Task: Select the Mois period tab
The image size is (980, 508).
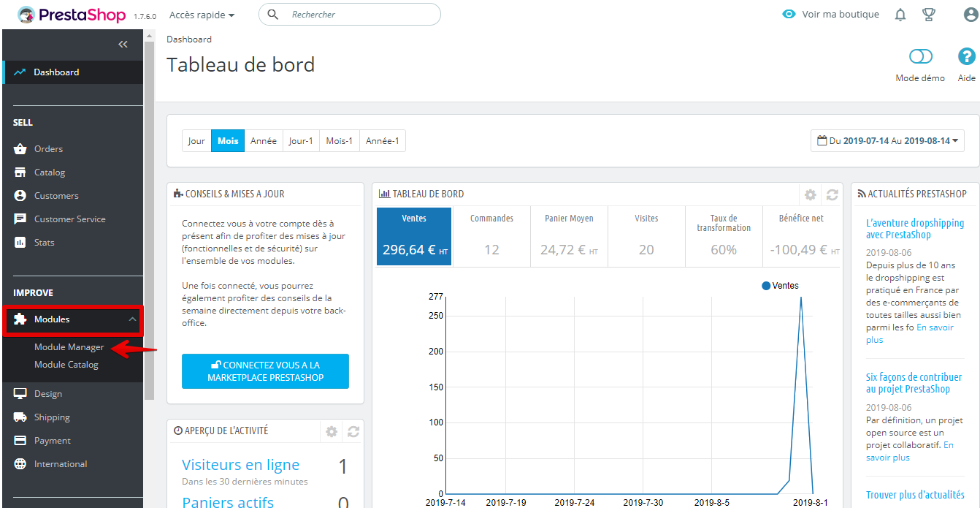Action: [228, 141]
